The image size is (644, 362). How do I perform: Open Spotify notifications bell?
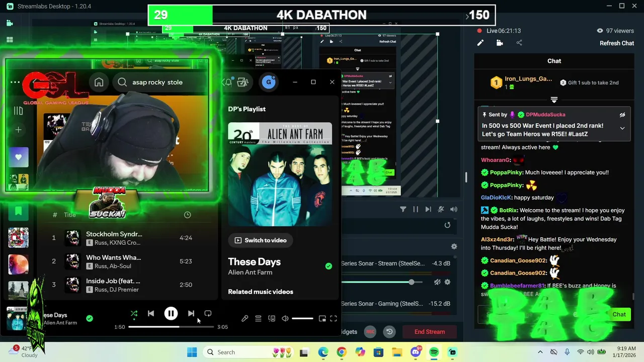coord(228,82)
